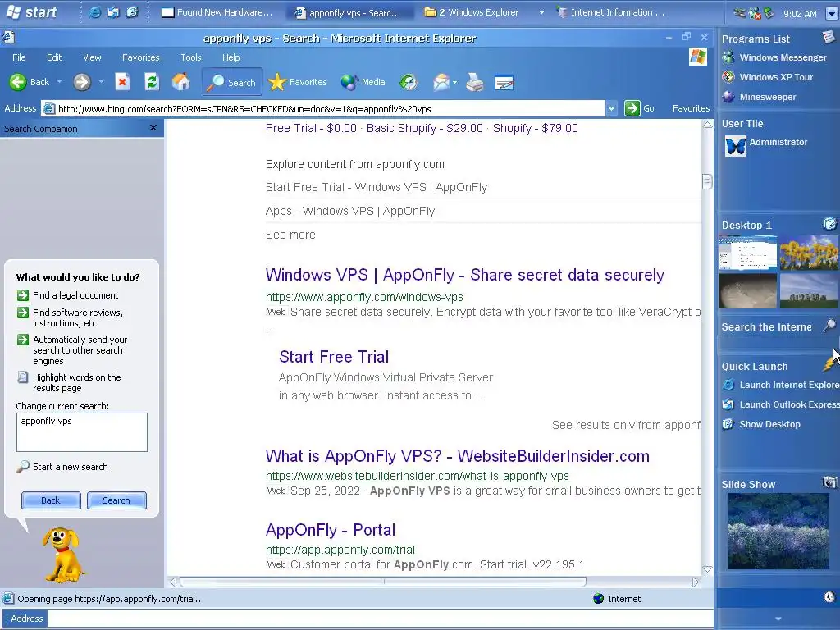Click Launch Outlook Express in Quick Launch

781,404
